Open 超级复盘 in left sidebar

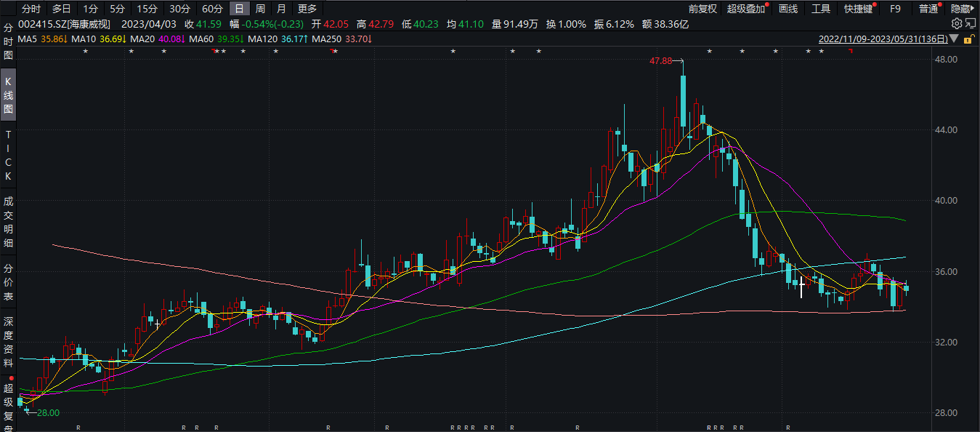[x=9, y=405]
